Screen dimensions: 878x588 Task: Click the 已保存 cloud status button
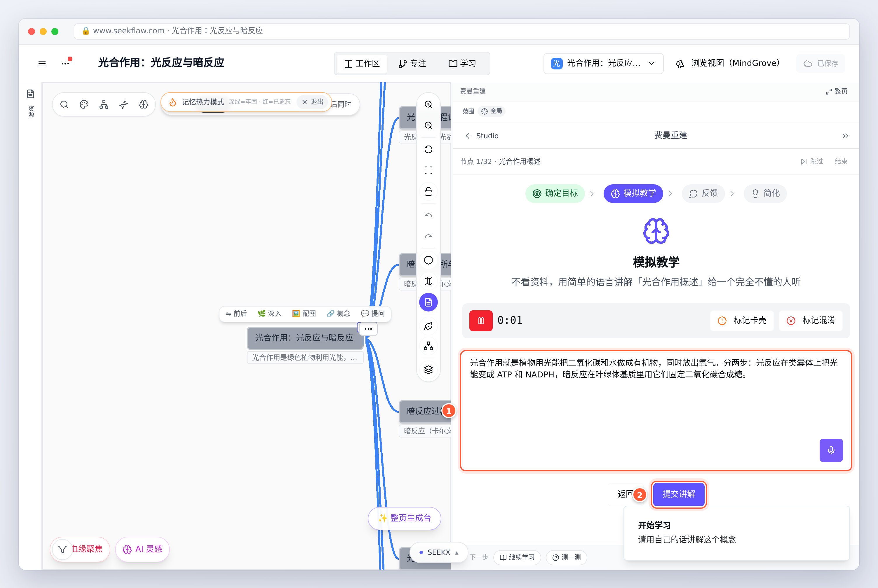(x=821, y=64)
